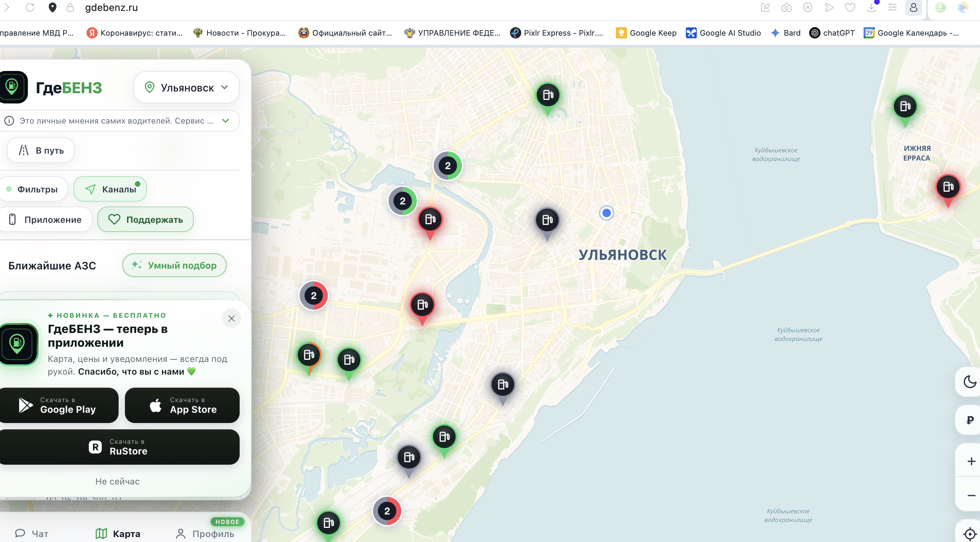Open the chatGPT bookmark
The height and width of the screenshot is (542, 980).
pyautogui.click(x=832, y=33)
